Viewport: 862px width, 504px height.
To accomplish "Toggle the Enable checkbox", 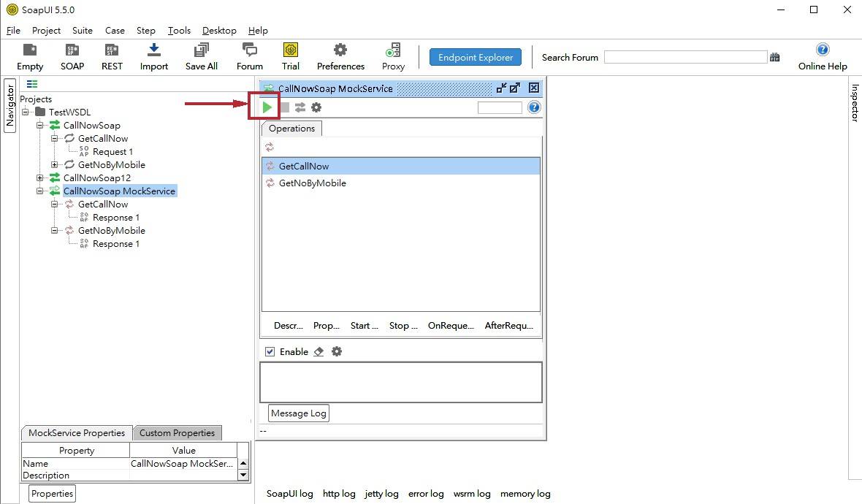I will pos(270,352).
